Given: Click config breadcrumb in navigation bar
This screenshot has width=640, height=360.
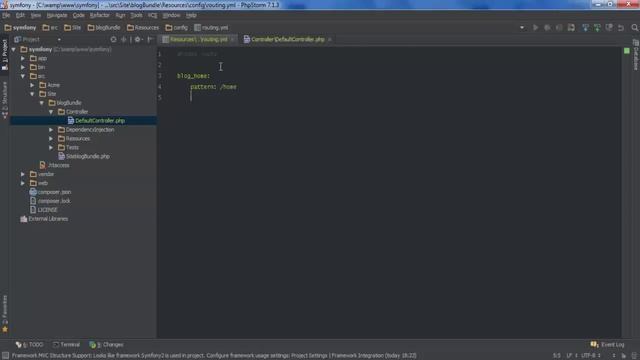Looking at the screenshot, I should pyautogui.click(x=176, y=28).
